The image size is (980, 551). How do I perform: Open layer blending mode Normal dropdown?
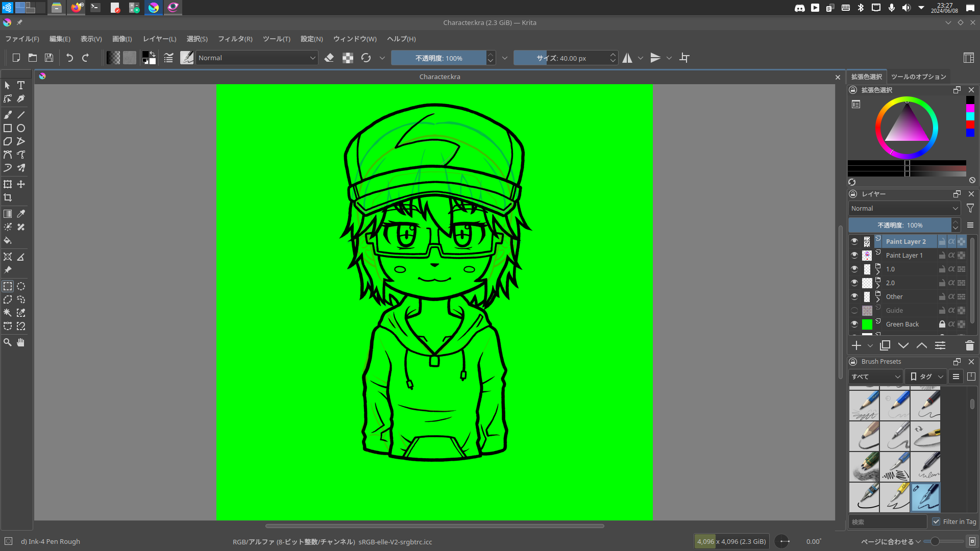point(904,208)
